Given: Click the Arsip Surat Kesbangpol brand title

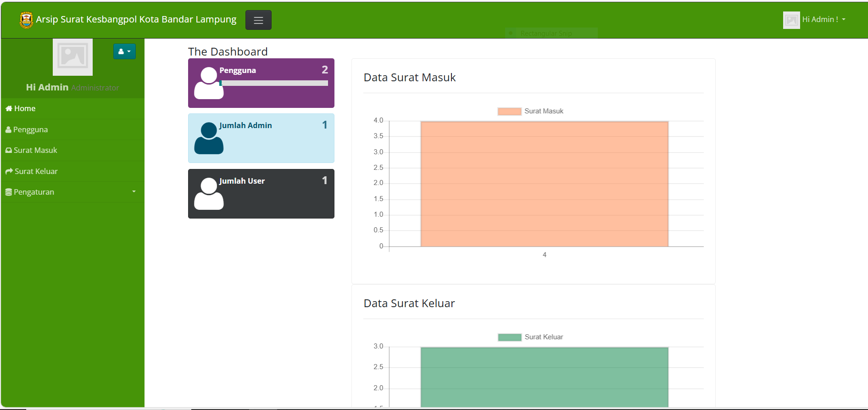Looking at the screenshot, I should [x=136, y=19].
